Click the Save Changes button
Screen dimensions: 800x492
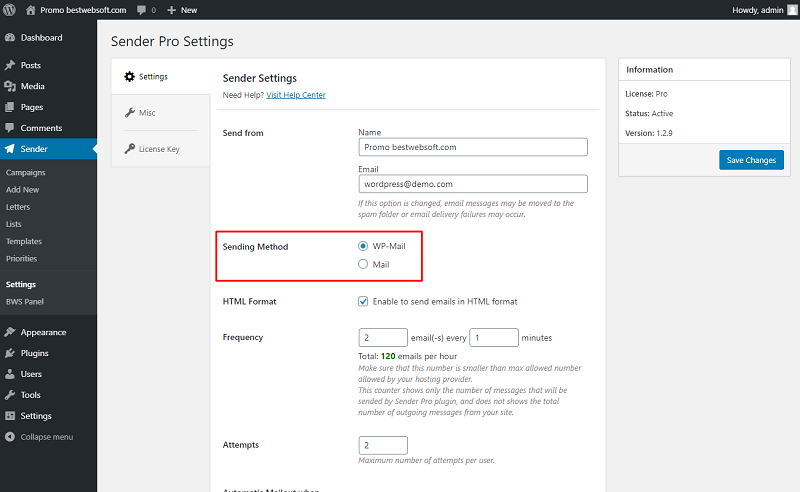coord(751,160)
